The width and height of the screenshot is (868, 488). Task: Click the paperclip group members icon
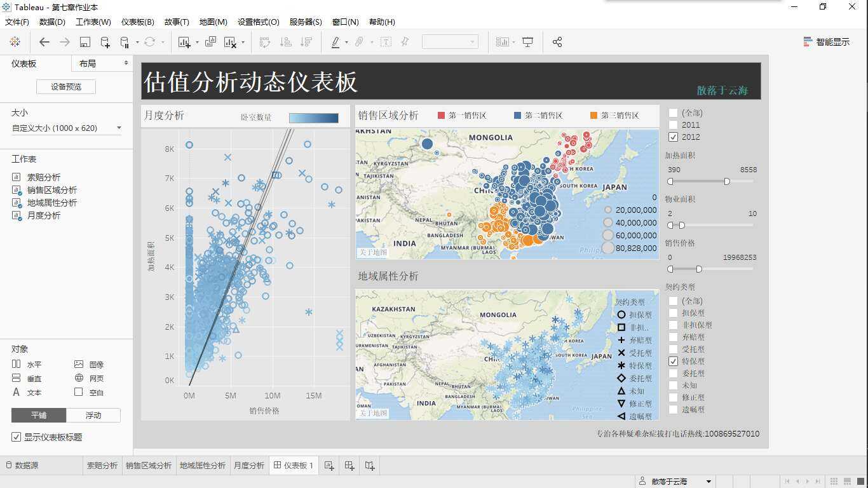[359, 42]
